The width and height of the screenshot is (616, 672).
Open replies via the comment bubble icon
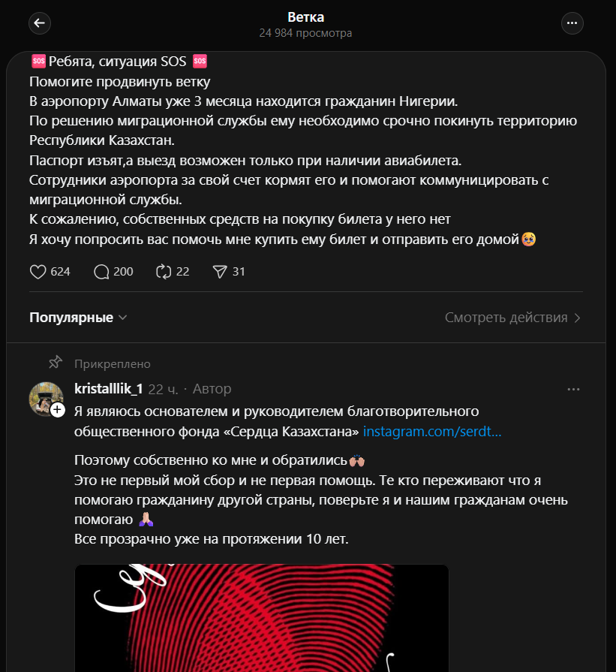(x=101, y=272)
